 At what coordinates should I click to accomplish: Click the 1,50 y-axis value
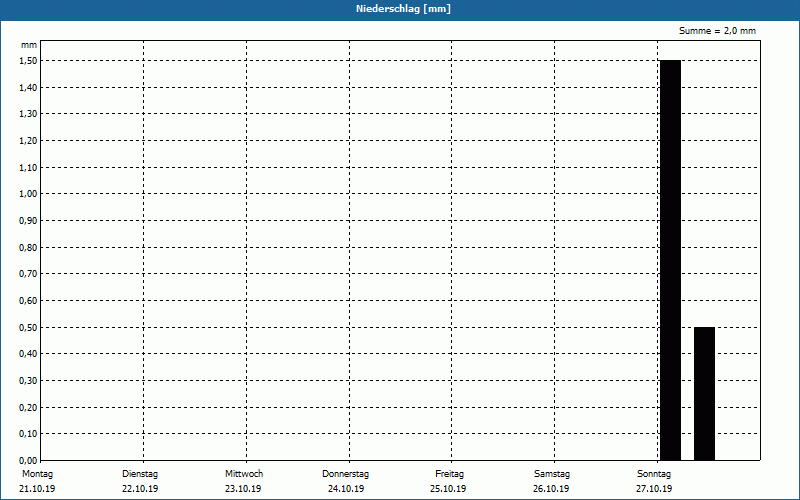28,61
